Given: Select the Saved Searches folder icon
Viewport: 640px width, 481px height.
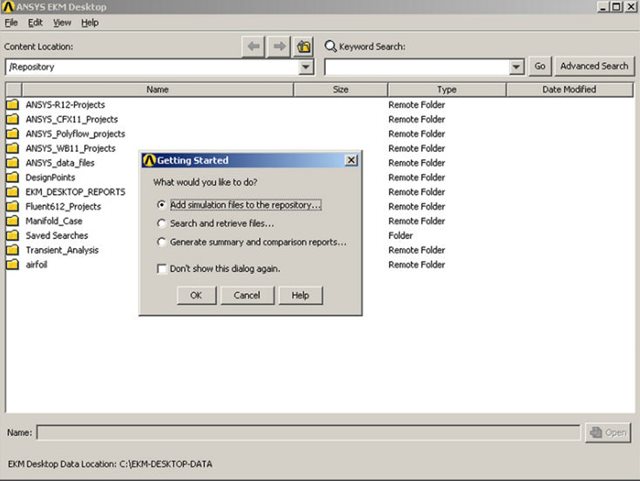Looking at the screenshot, I should pos(13,235).
